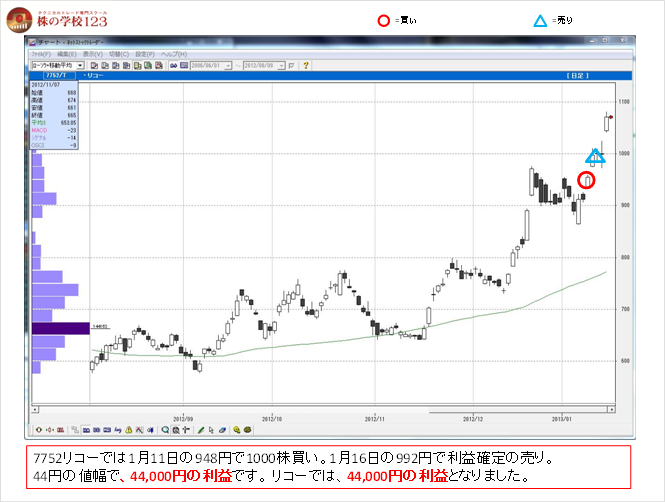
Task: Select the magnifier zoom tool in bottom toolbar
Action: 165,429
